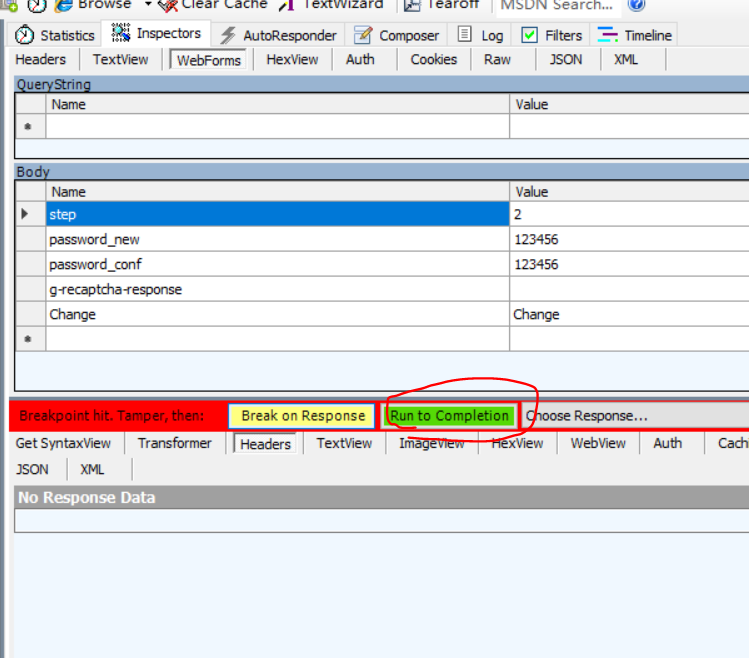Switch to the Inspectors tab

pos(156,33)
